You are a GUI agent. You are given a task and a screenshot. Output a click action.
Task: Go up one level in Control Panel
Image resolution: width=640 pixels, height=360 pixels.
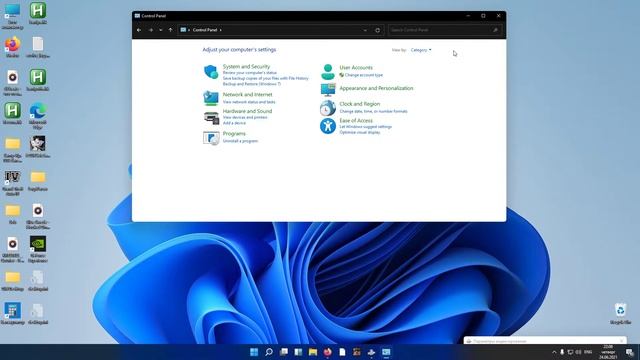click(170, 30)
